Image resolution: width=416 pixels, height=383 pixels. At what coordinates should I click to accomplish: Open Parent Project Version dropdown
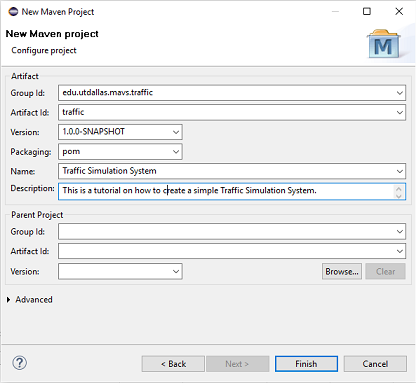176,271
